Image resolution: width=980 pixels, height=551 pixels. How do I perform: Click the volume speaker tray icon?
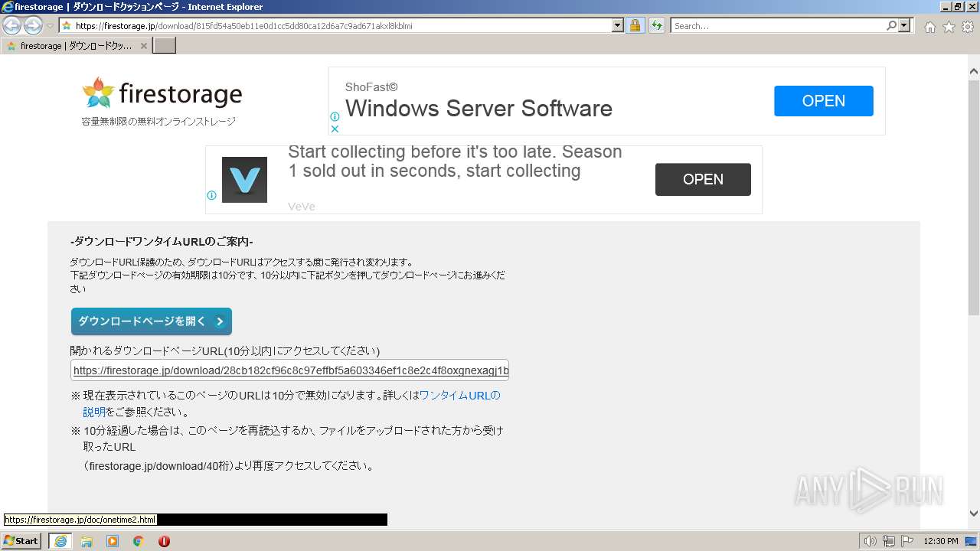coord(871,541)
